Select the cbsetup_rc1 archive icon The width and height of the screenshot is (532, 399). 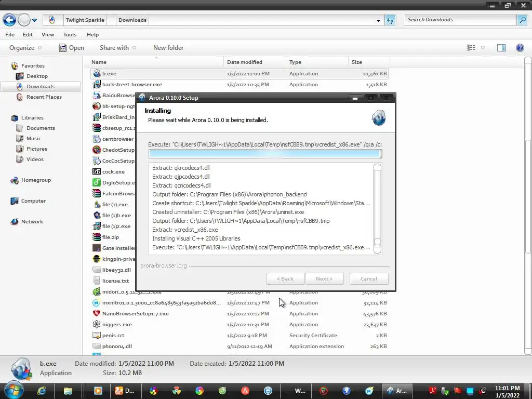coord(97,128)
